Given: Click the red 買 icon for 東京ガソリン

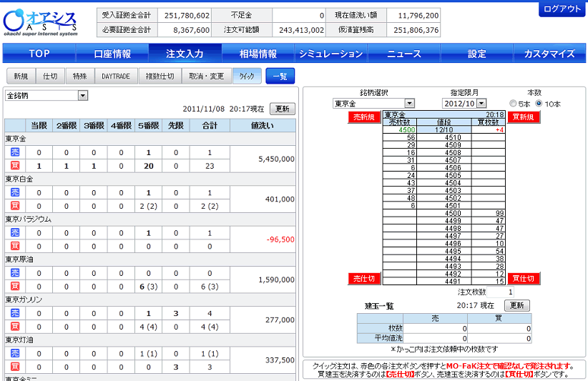Looking at the screenshot, I should coord(15,326).
